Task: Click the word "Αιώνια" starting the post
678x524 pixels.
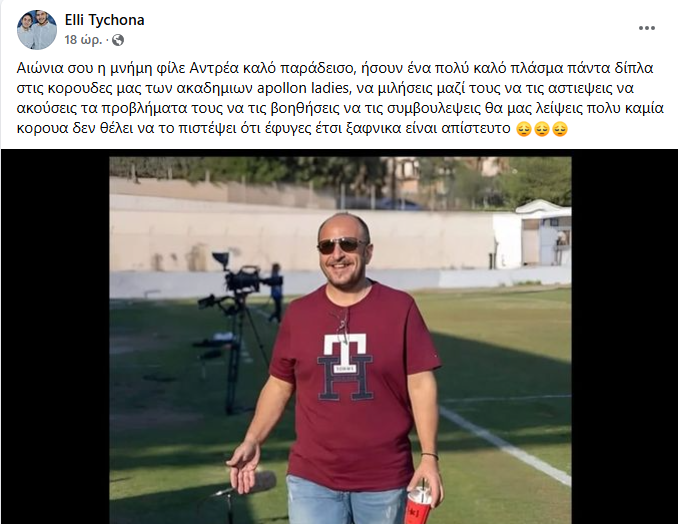Action: point(40,68)
